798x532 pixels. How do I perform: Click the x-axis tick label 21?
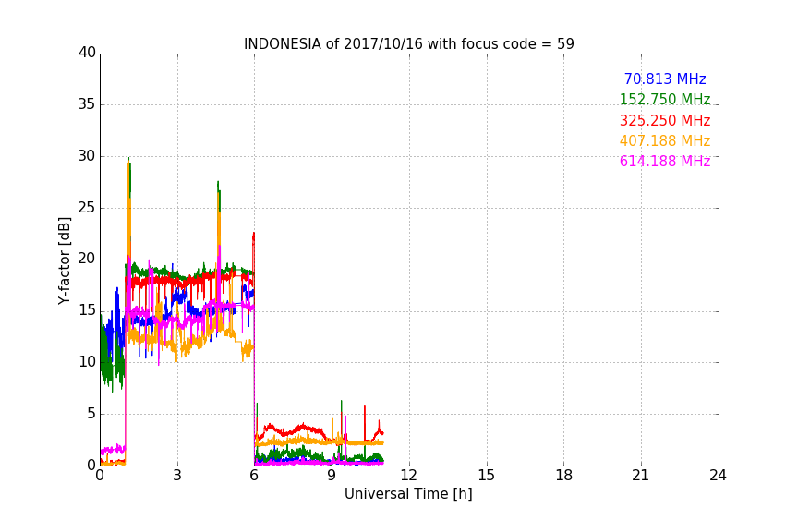tap(641, 476)
